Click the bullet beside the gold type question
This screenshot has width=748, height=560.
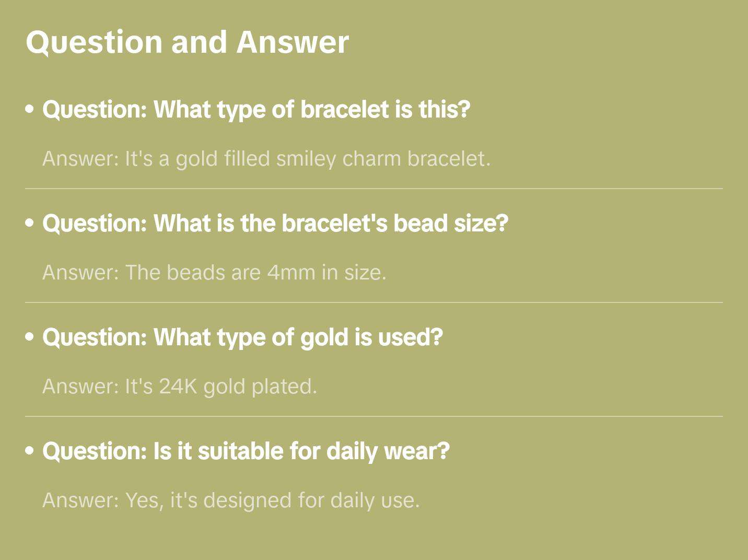[x=30, y=337]
